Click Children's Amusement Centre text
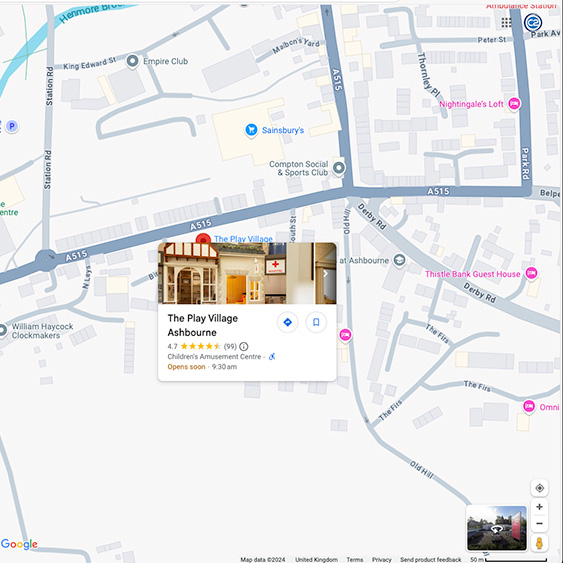 click(x=214, y=357)
